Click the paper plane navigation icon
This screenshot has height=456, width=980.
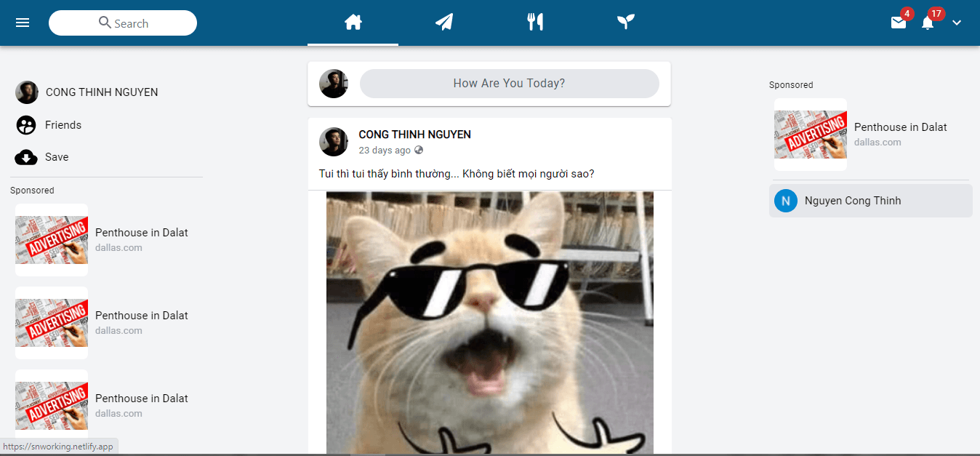tap(444, 22)
